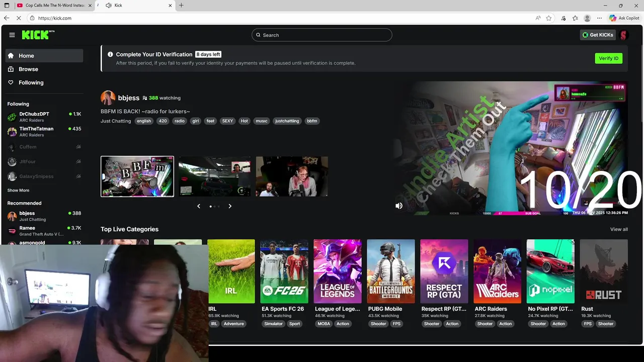Select the two-person webcam stream thumbnail

tap(292, 176)
